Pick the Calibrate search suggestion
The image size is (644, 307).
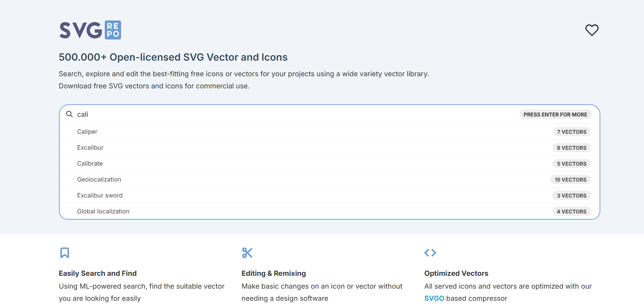90,164
